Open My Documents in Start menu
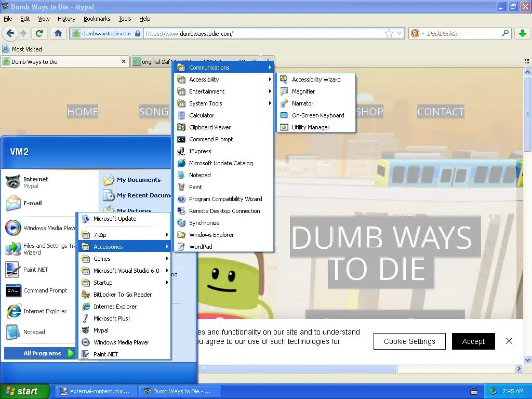Screen dimensions: 532x399 click(x=136, y=179)
